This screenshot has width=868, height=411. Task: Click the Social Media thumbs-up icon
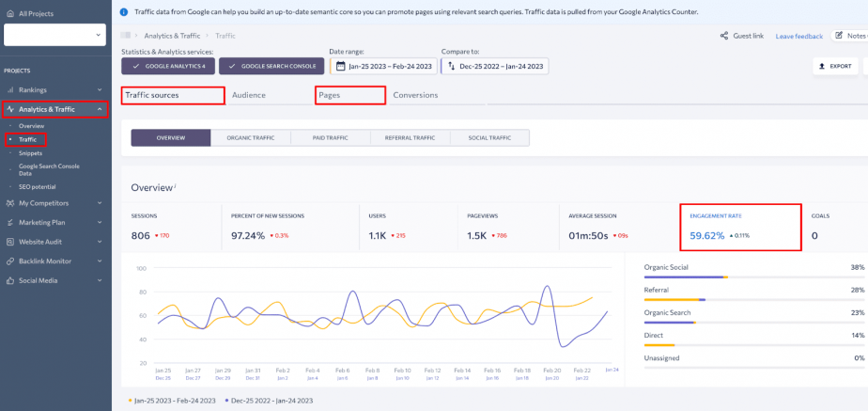pos(10,280)
